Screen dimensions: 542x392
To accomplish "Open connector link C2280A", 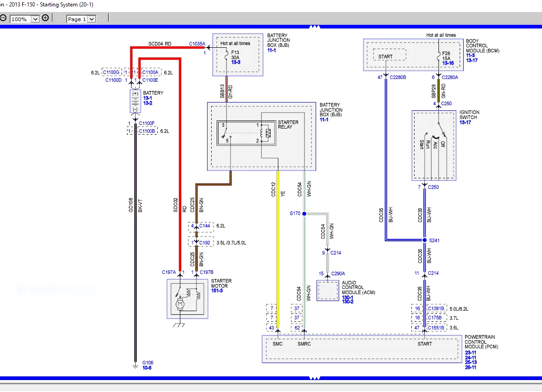I will tap(450, 77).
